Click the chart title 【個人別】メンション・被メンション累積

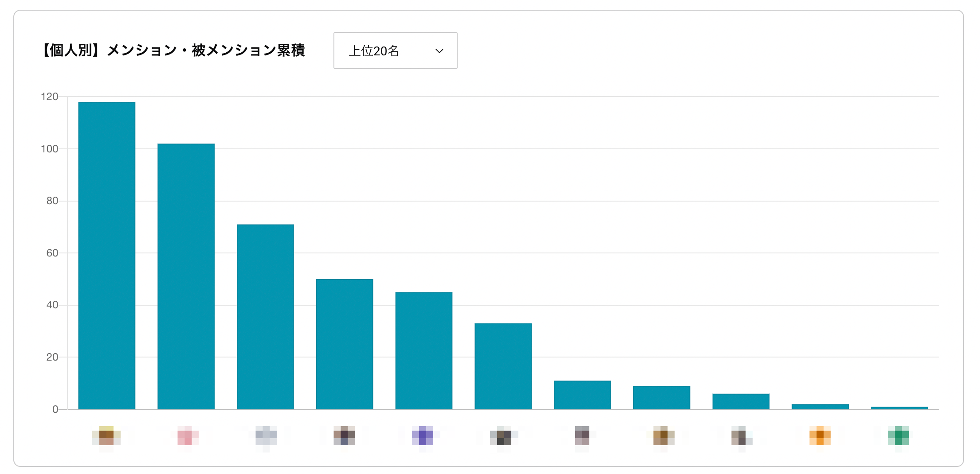pyautogui.click(x=172, y=51)
